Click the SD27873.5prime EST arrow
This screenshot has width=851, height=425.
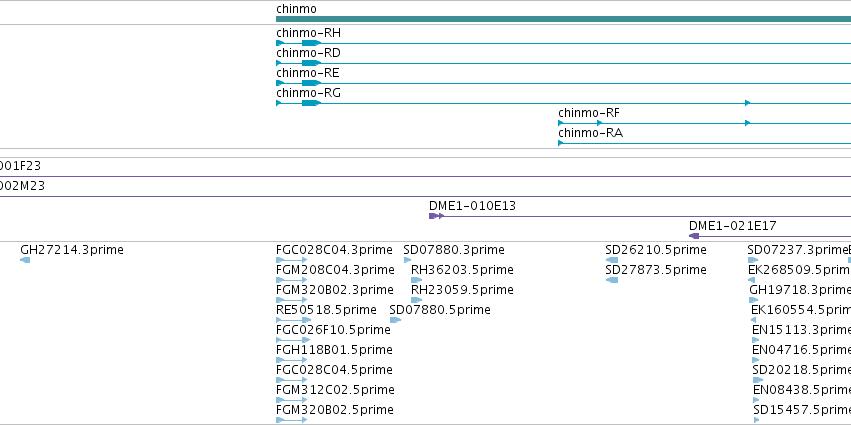612,280
